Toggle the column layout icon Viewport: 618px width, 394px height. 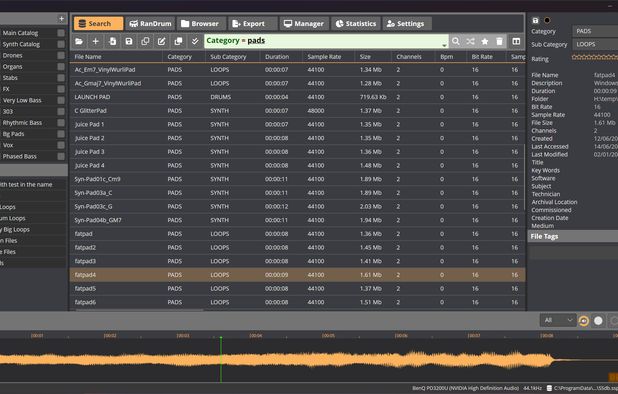point(516,41)
